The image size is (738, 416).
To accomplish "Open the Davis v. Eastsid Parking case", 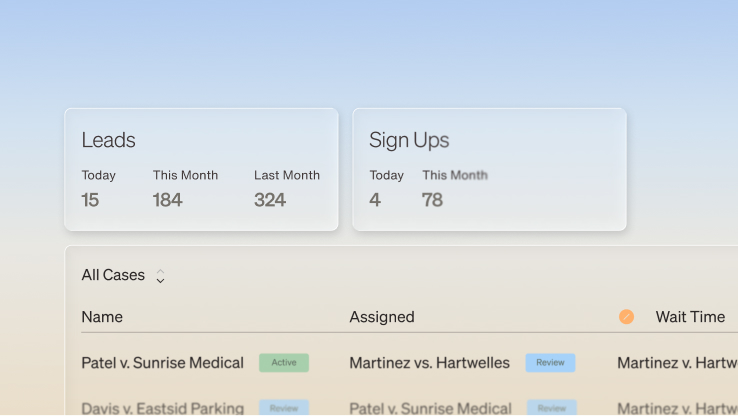I will point(162,408).
